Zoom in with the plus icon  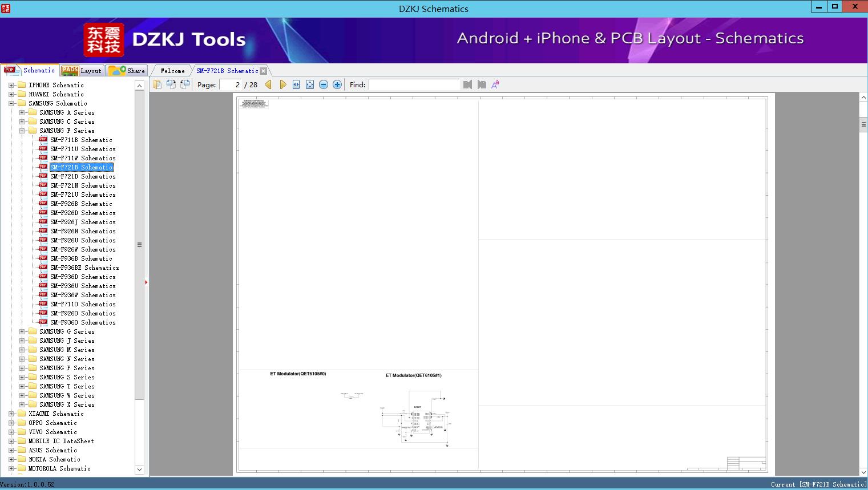coord(337,84)
